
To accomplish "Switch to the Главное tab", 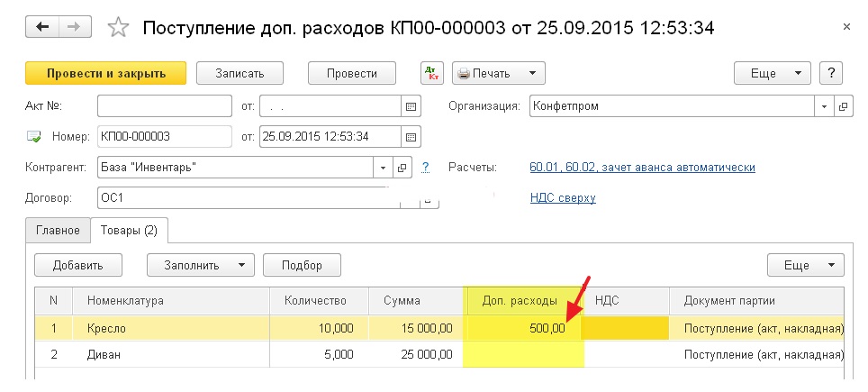I will 59,231.
